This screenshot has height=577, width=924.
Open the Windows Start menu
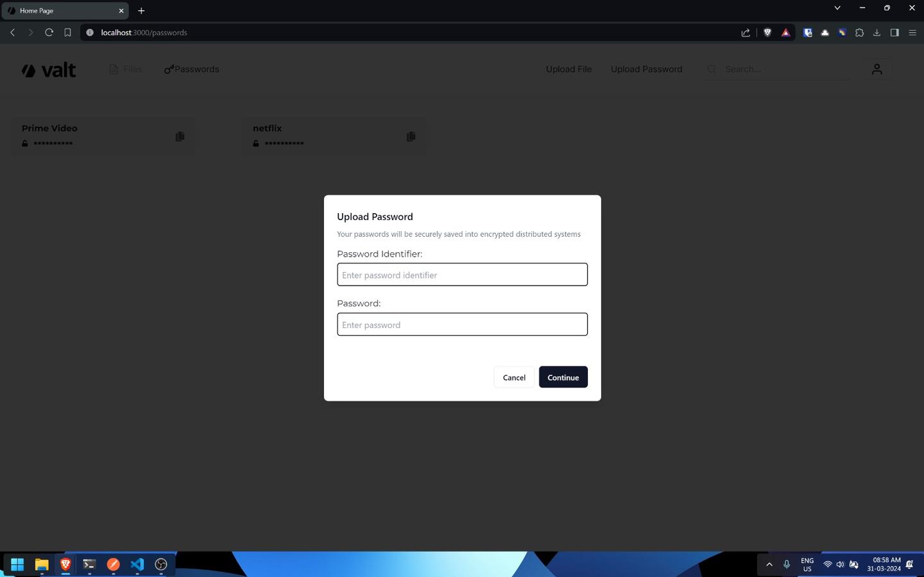[17, 564]
